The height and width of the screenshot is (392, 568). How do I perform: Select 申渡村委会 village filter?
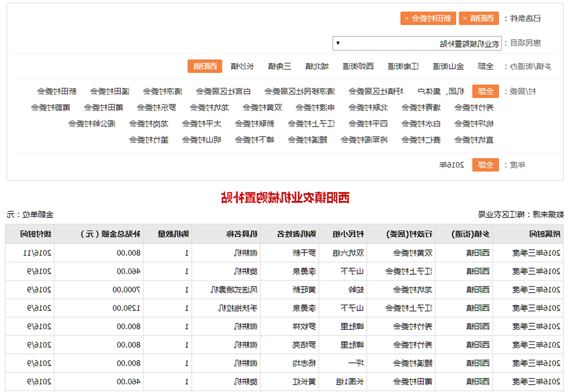coord(315,108)
